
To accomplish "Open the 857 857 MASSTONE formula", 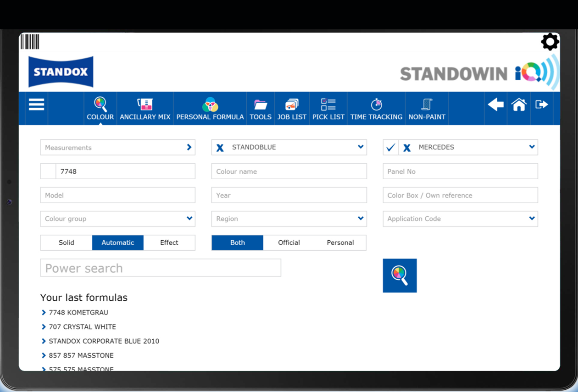I will click(81, 355).
